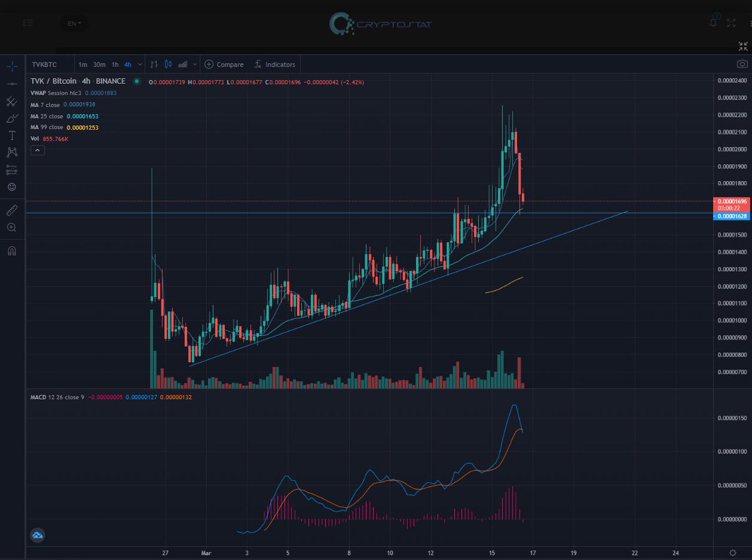Viewport: 752px width, 560px height.
Task: Switch to 1m interval
Action: [x=83, y=64]
